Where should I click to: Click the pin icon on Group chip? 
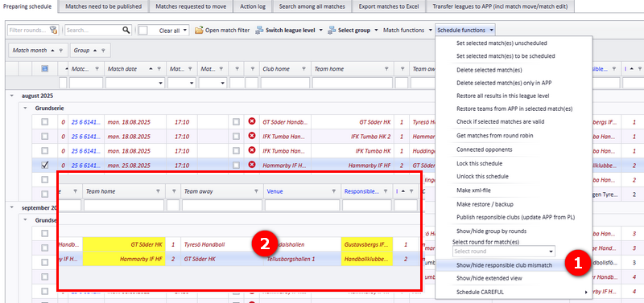click(103, 51)
